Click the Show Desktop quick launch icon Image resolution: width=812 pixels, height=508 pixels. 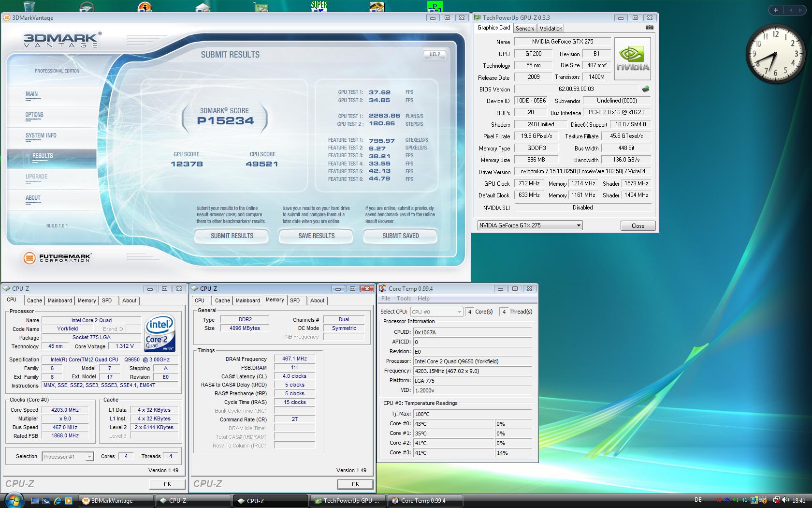35,501
